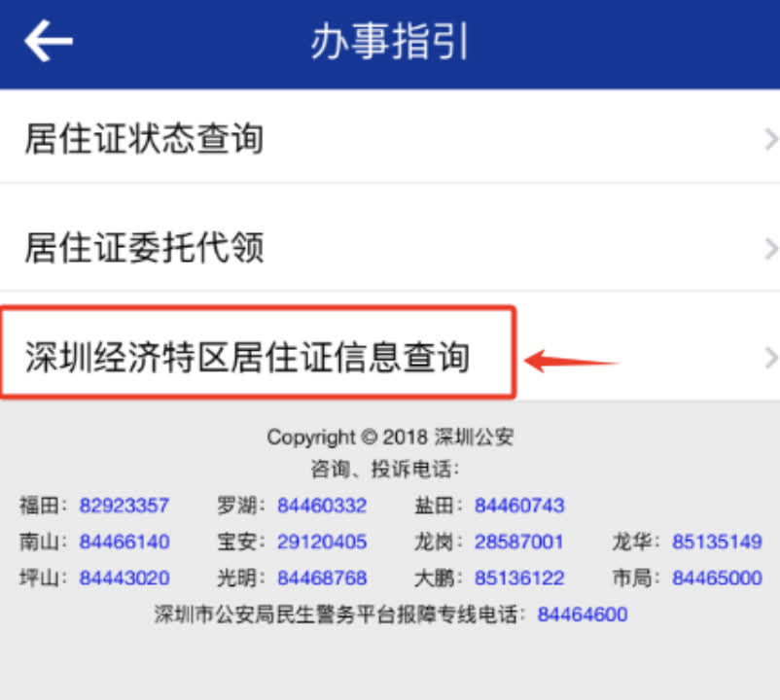Open 居住证状态查询 menu item
Viewport: 780px width, 700px height.
click(x=390, y=137)
